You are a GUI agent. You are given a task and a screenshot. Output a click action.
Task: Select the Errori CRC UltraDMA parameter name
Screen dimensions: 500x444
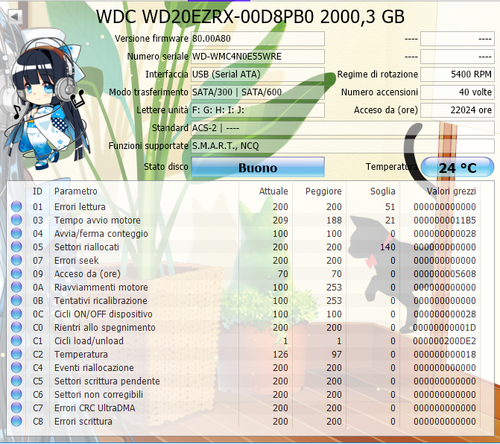click(95, 408)
